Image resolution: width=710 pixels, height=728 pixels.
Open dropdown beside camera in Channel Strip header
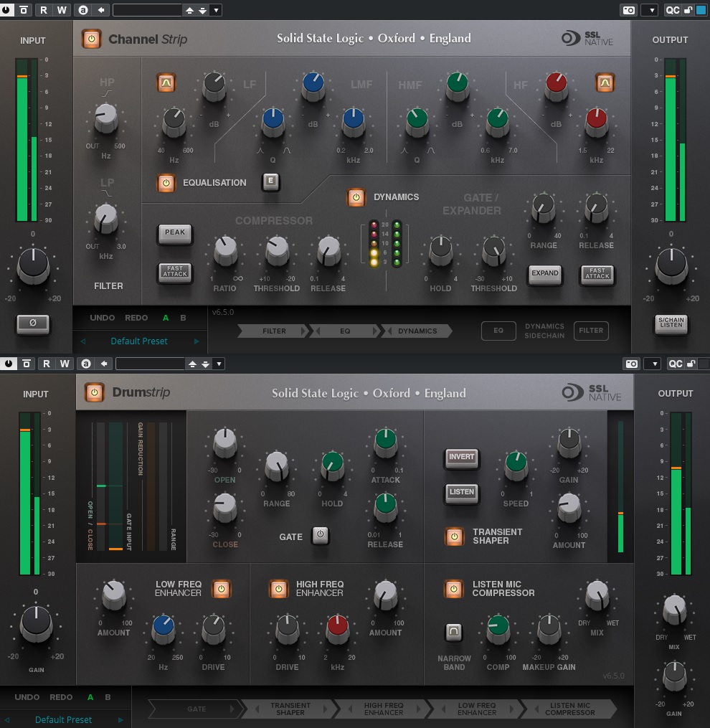click(651, 10)
